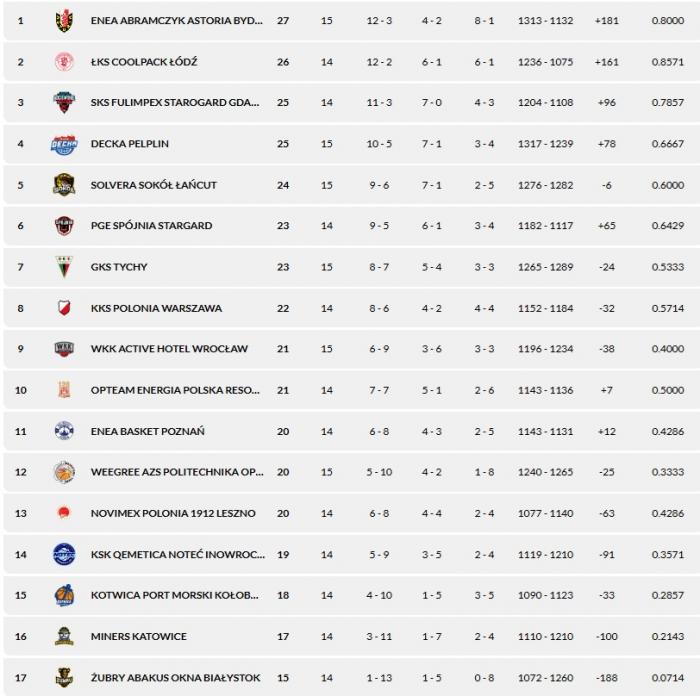Viewport: 700px width, 696px height.
Task: Select the Opteam Energia Polska Resovia team name
Action: (174, 390)
